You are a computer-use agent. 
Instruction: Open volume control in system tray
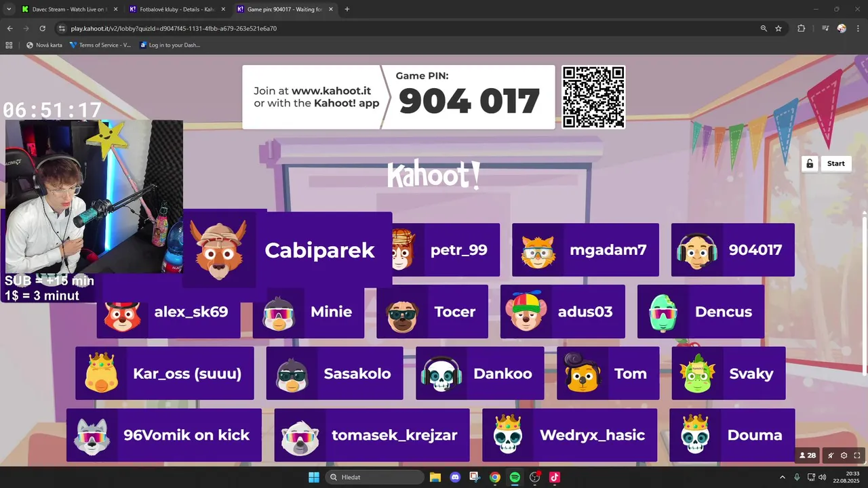(823, 477)
